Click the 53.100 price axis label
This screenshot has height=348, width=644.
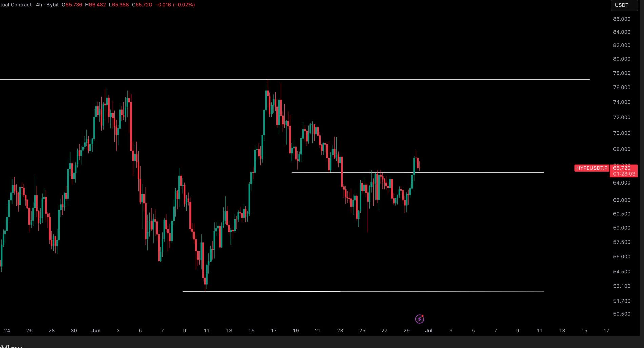622,286
